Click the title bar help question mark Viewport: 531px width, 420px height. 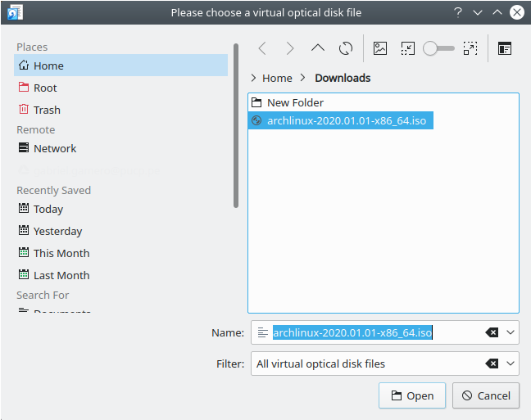point(458,13)
